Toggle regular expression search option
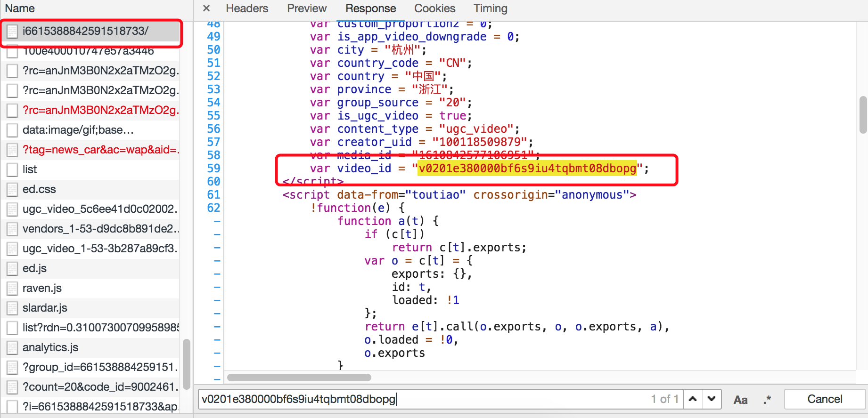The image size is (868, 418). pos(767,400)
